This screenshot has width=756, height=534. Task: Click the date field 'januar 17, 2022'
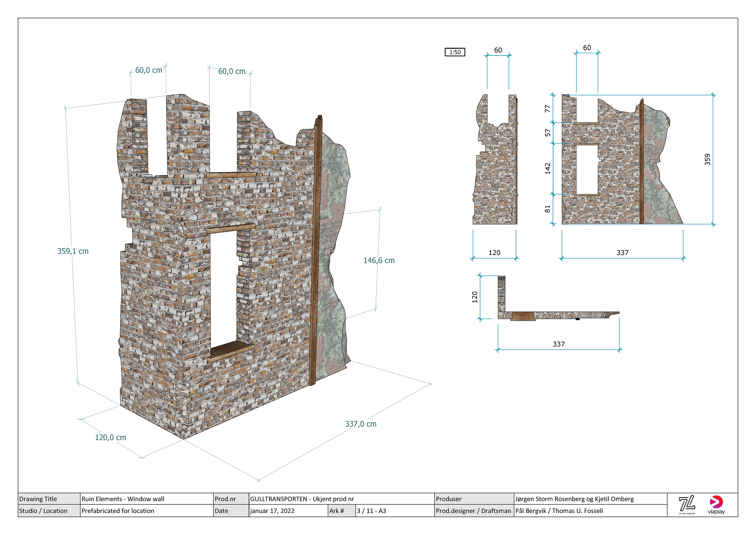tap(272, 511)
